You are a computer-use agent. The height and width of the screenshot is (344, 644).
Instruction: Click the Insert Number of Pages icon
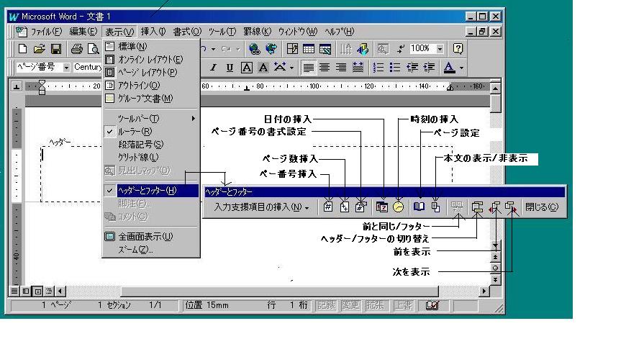pos(344,207)
